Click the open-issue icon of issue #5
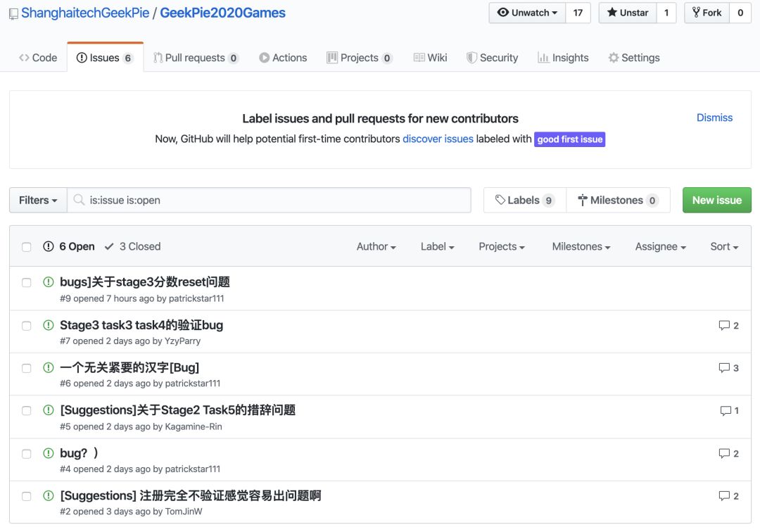Screen dimensions: 760x532 tap(49, 410)
